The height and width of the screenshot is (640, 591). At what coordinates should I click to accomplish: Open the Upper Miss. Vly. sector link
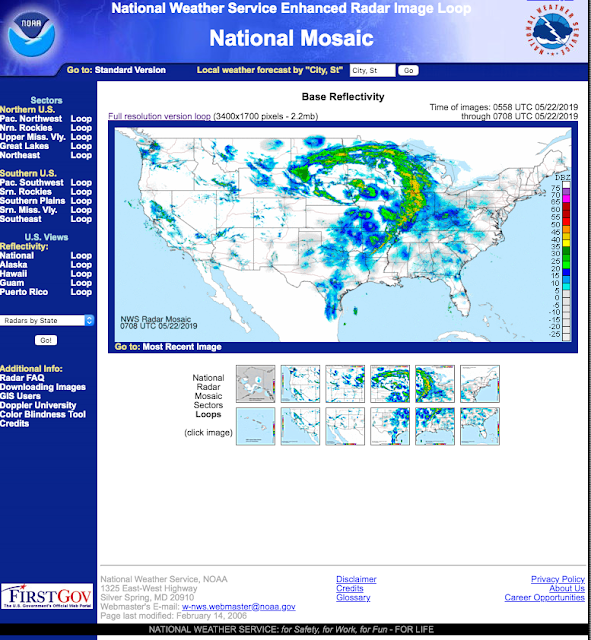(x=33, y=137)
